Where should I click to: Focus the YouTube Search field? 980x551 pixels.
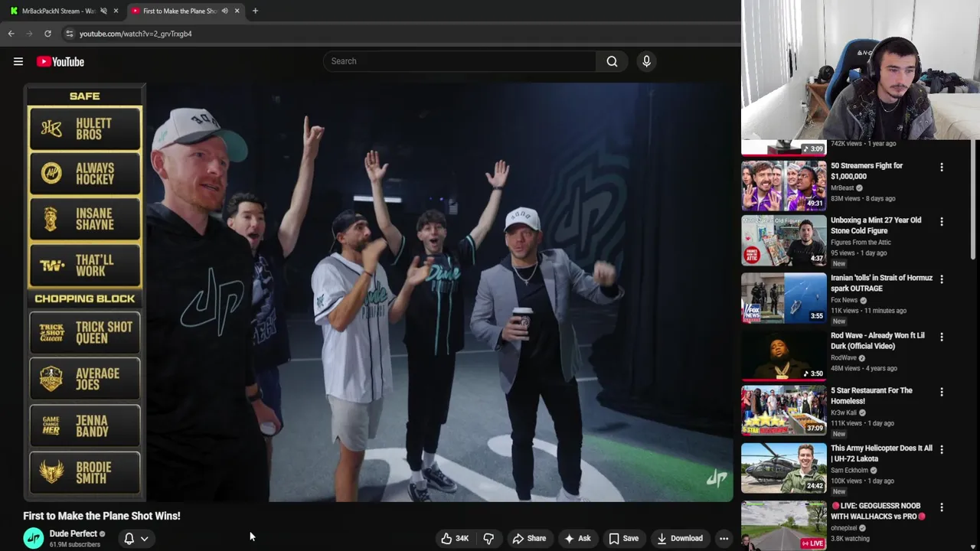459,61
